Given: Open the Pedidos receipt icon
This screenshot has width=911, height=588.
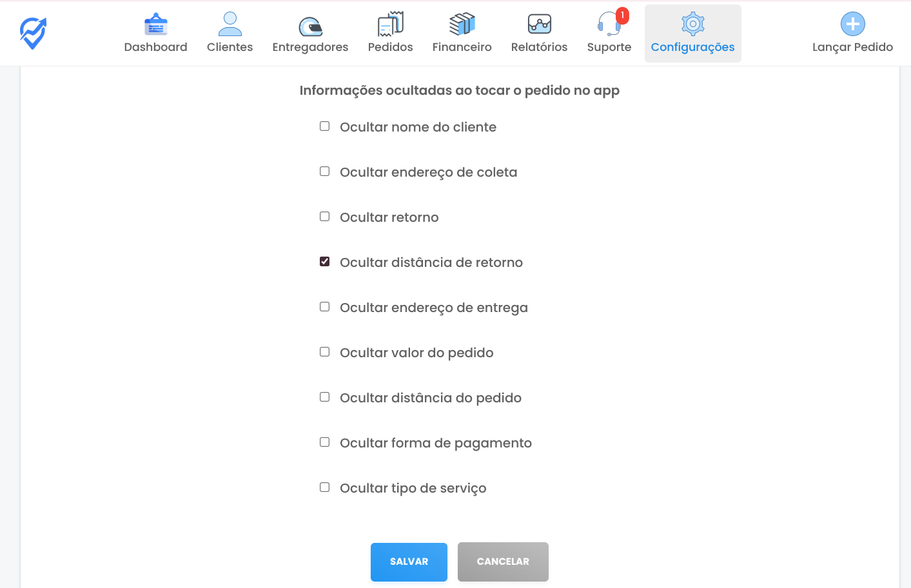Looking at the screenshot, I should pos(390,24).
